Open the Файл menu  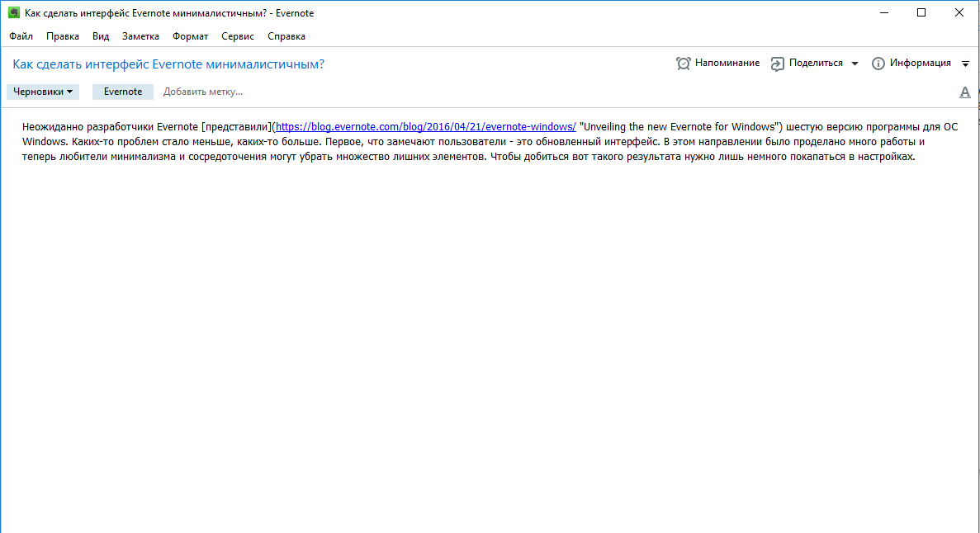pyautogui.click(x=21, y=36)
